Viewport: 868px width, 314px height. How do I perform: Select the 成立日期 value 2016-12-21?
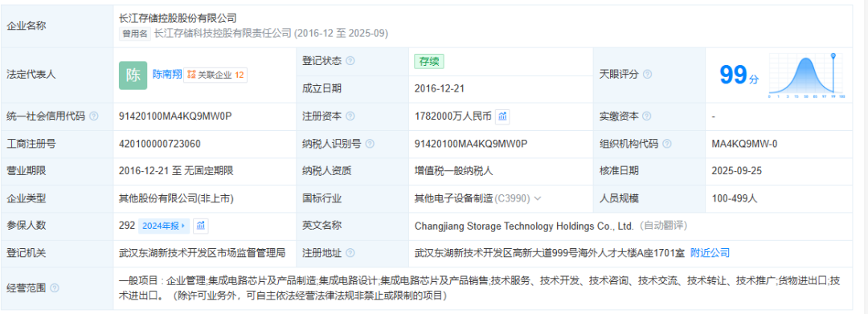pyautogui.click(x=439, y=88)
